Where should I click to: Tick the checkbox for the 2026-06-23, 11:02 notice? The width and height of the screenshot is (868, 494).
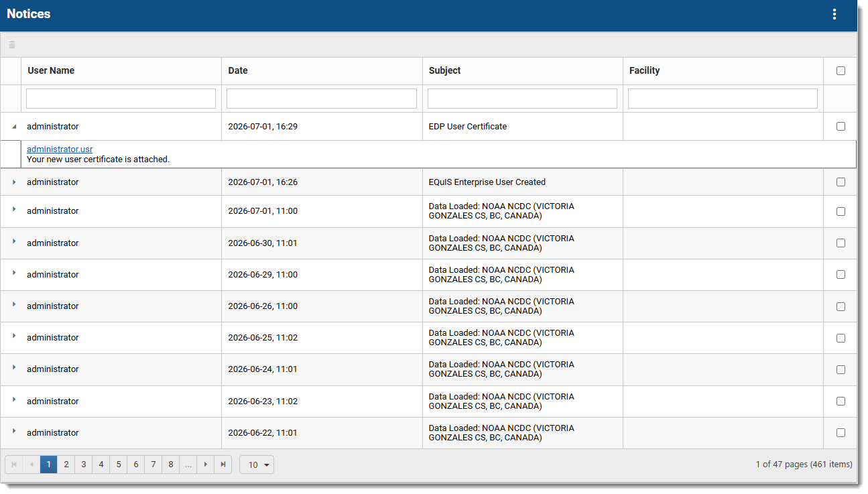(x=841, y=402)
